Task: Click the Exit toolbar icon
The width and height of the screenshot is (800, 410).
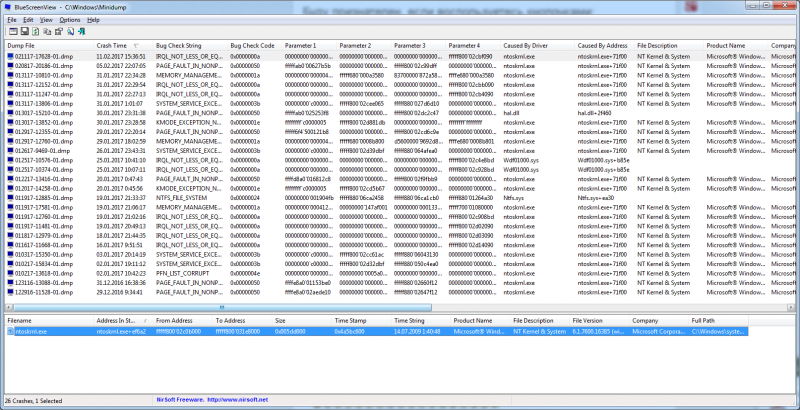Action: [81, 32]
